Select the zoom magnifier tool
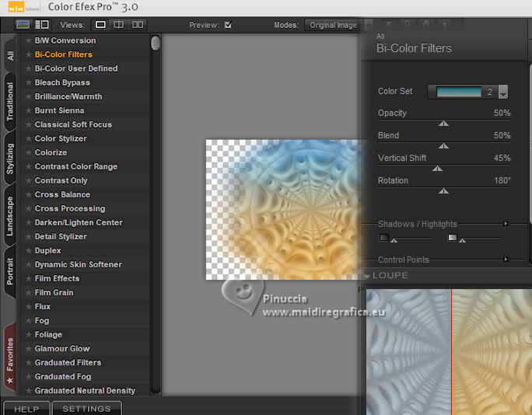Viewport: 532px width, 415px height. 407,24
